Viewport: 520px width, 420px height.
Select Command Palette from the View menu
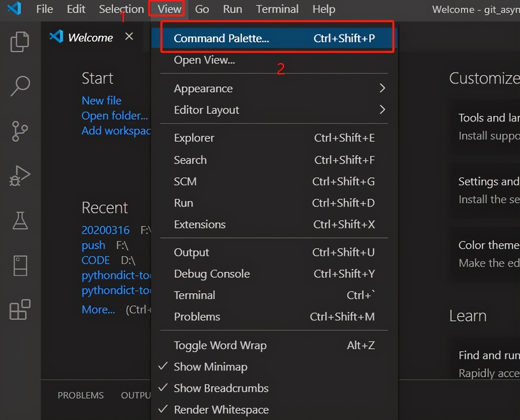pyautogui.click(x=221, y=38)
